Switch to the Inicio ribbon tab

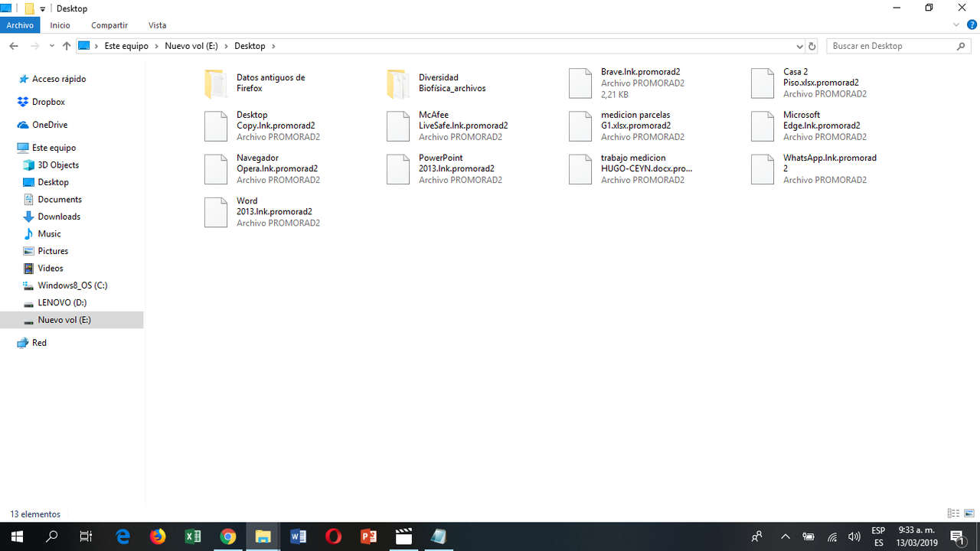(60, 25)
